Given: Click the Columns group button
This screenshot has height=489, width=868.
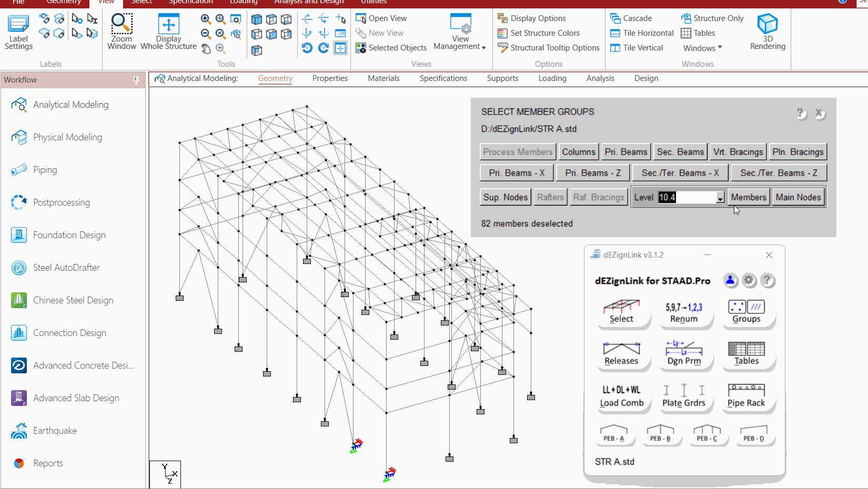Looking at the screenshot, I should pyautogui.click(x=579, y=152).
